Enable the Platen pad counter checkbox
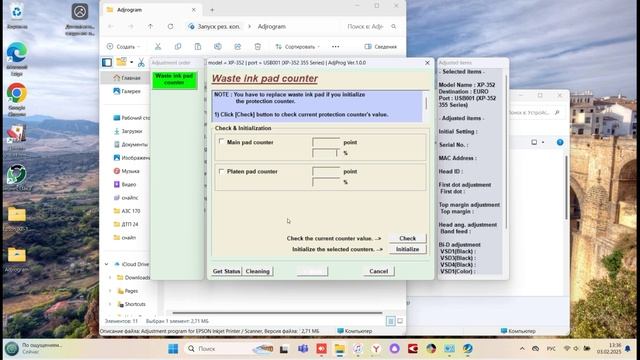Screen dimensions: 640x360 coord(221,171)
